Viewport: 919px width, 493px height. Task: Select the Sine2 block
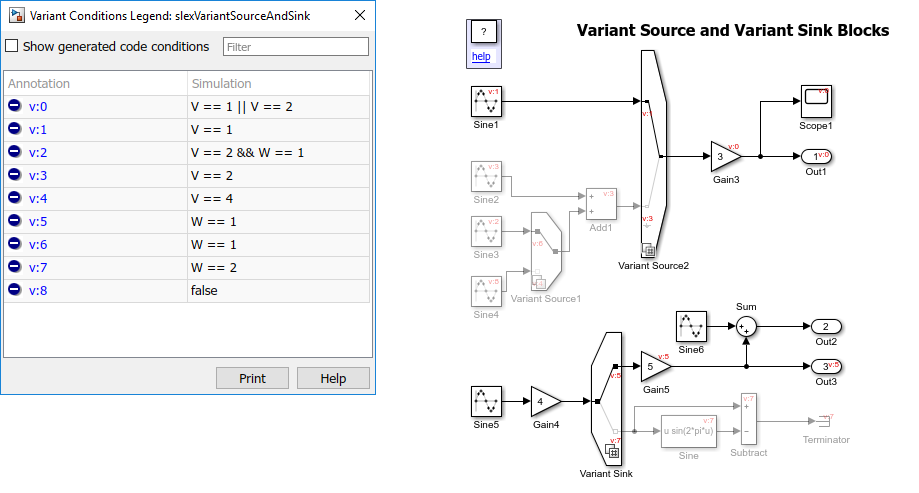click(x=486, y=176)
